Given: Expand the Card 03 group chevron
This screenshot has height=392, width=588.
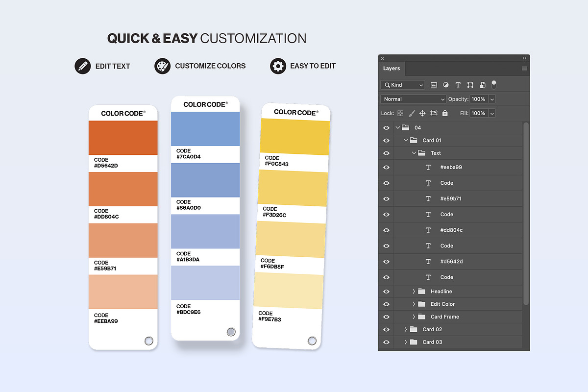Looking at the screenshot, I should click(x=406, y=342).
